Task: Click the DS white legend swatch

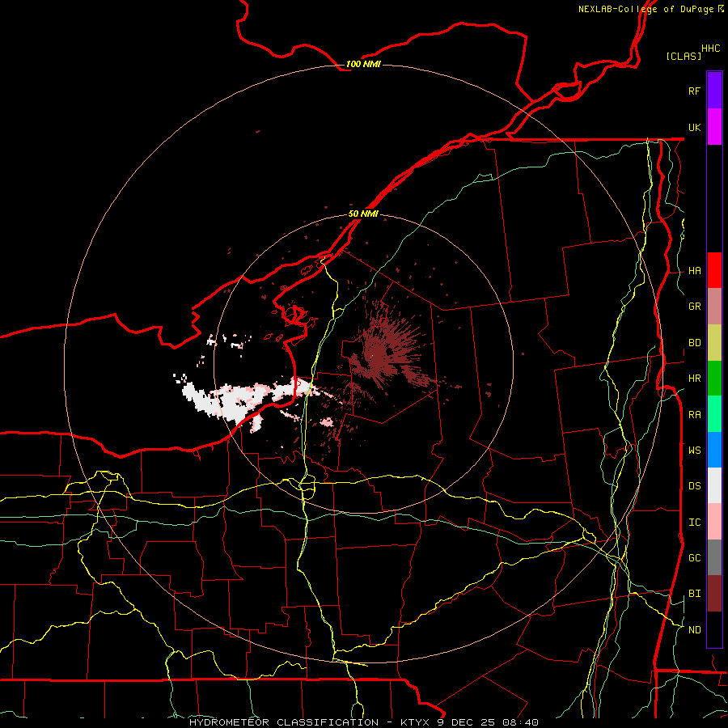Action: coord(714,485)
